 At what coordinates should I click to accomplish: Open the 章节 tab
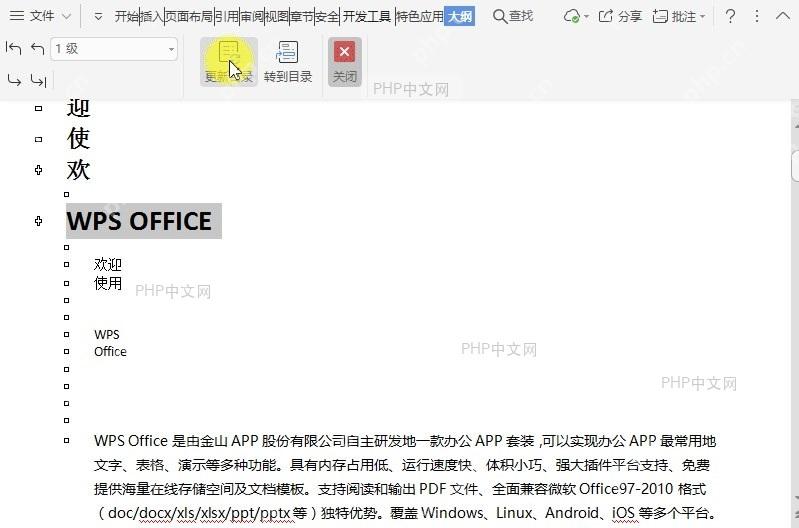(x=302, y=16)
